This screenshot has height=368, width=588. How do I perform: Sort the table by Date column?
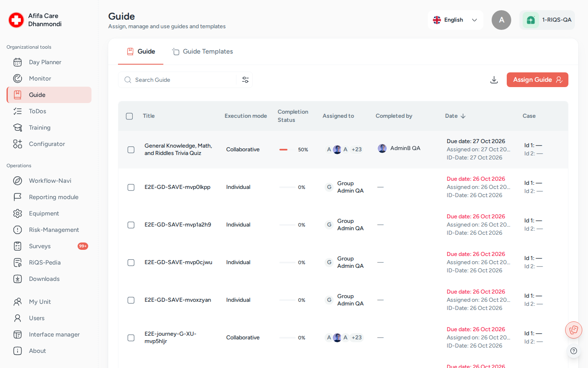455,116
